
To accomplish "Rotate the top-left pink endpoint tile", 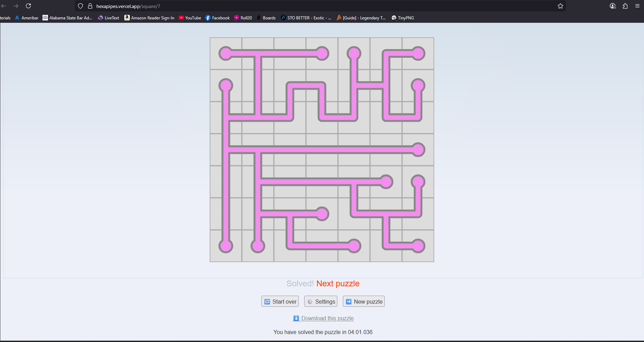I will 226,54.
